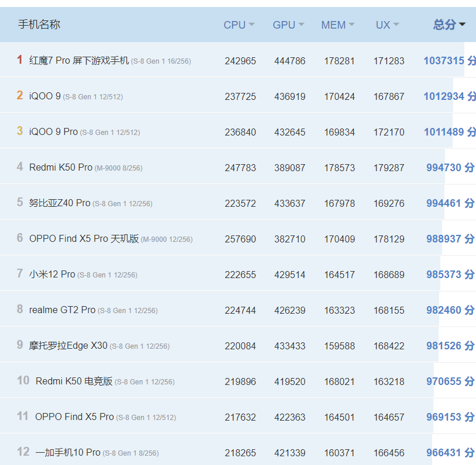The image size is (476, 465).
Task: Select the realme GT2 Pro row name
Action: click(x=93, y=310)
